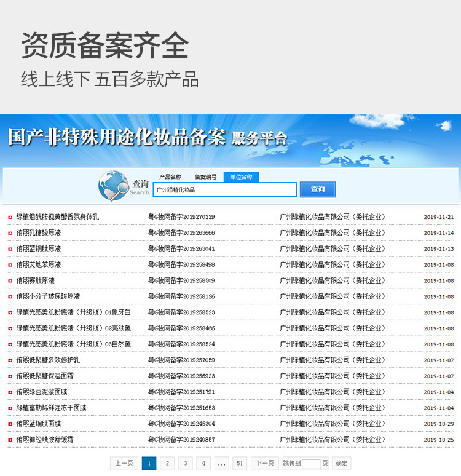Click red bullet icon beside 03自然色 row
The height and width of the screenshot is (476, 461).
[x=10, y=344]
